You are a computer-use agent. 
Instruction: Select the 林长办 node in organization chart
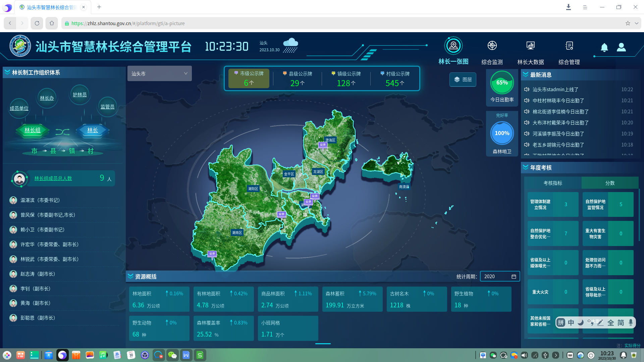47,98
